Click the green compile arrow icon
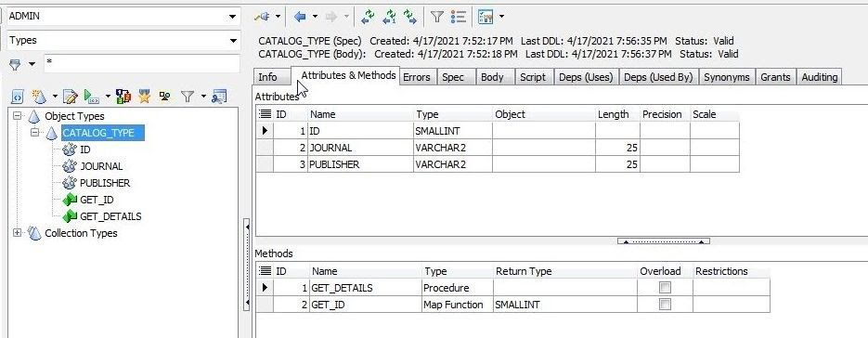The image size is (868, 338). click(91, 97)
